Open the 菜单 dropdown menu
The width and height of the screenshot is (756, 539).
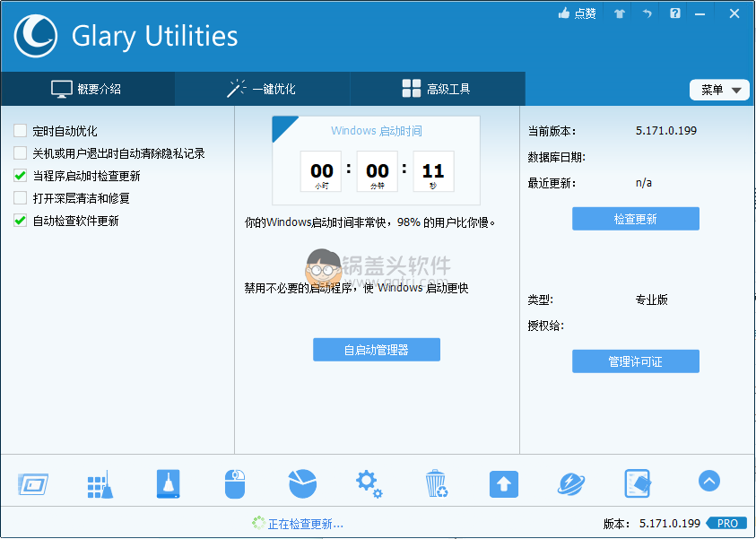click(719, 90)
